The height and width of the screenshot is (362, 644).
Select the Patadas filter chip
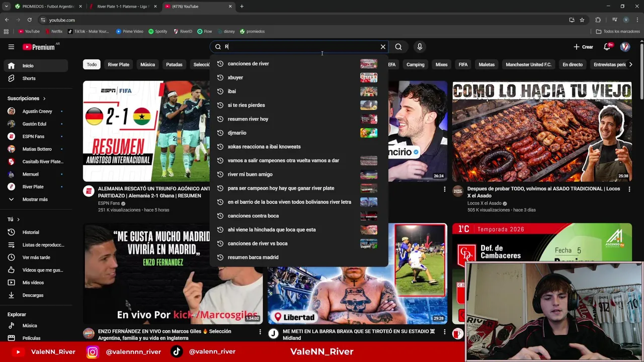pos(174,64)
